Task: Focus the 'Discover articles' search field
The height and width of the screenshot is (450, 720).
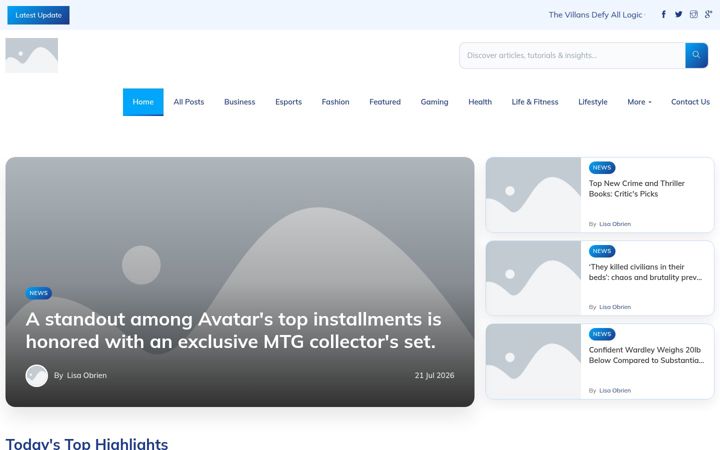Action: click(x=572, y=56)
